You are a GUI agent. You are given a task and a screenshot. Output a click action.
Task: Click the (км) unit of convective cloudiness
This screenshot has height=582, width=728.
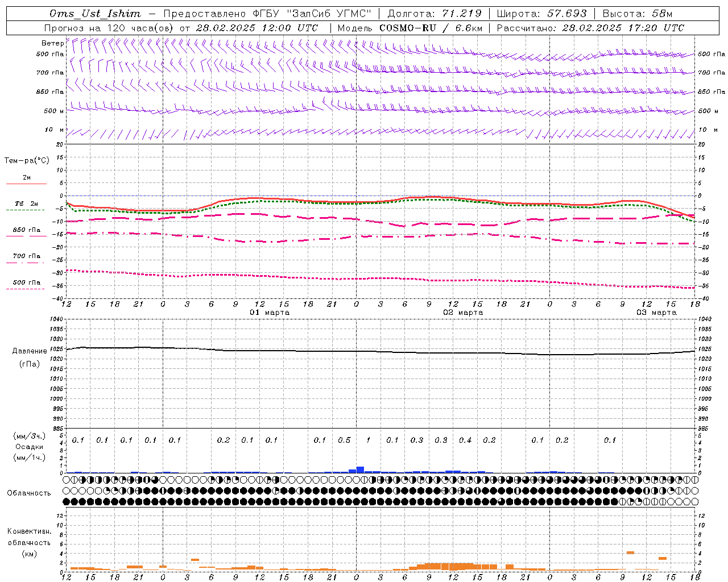pos(29,554)
